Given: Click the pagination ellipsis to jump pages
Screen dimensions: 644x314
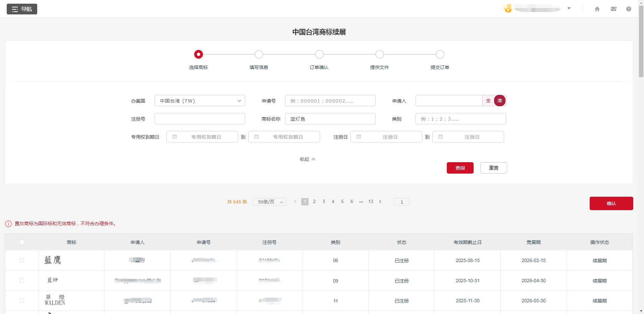Looking at the screenshot, I should [x=361, y=202].
